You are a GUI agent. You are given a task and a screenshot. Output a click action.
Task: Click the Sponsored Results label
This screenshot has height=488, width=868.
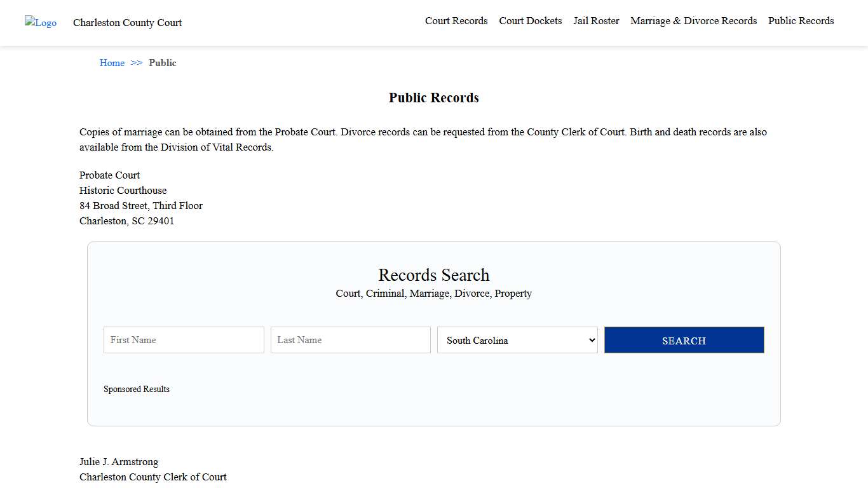click(x=137, y=389)
